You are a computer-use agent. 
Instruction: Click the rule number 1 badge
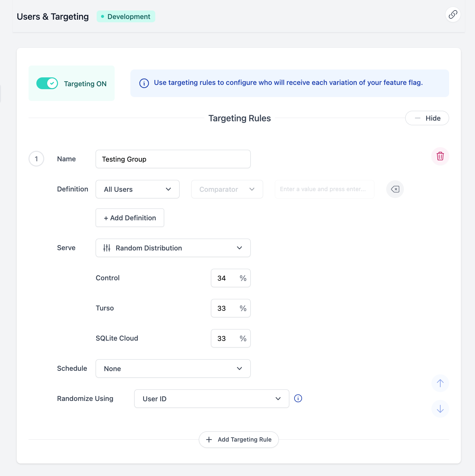[36, 159]
